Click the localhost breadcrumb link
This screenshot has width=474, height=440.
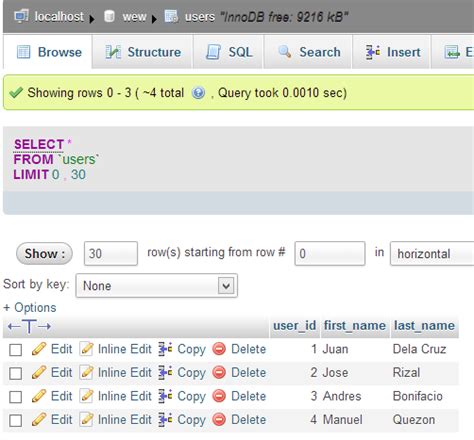click(x=59, y=16)
